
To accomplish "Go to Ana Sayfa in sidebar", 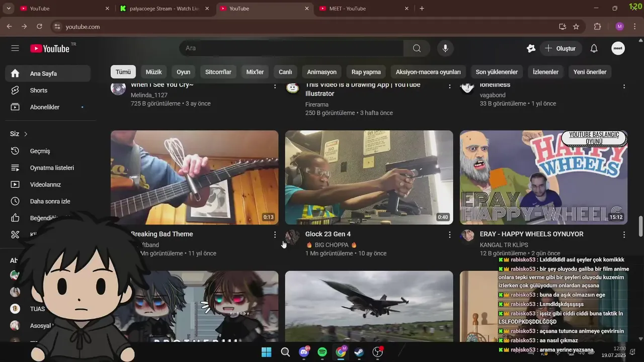I will coord(48,73).
